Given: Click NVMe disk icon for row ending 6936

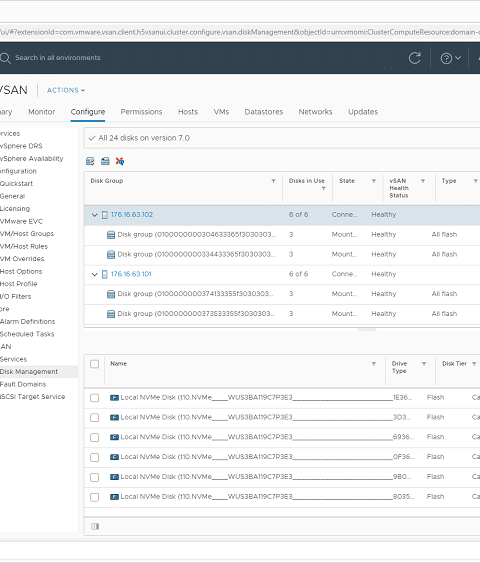Looking at the screenshot, I should point(114,437).
